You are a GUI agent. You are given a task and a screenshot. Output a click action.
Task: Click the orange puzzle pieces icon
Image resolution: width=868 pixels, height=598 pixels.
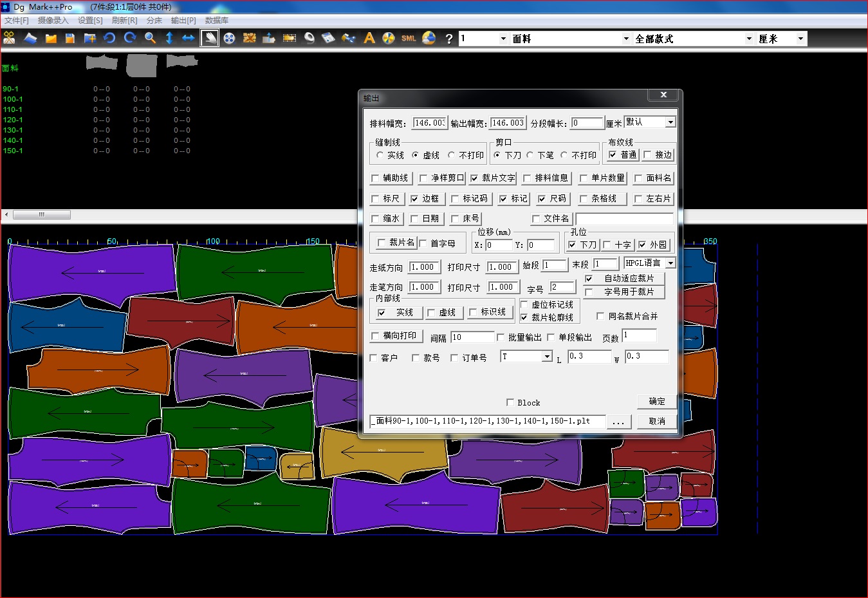coord(250,38)
